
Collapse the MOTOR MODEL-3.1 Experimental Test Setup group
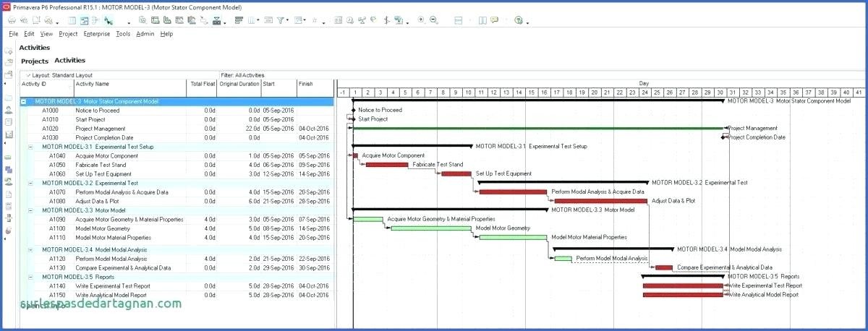30,147
